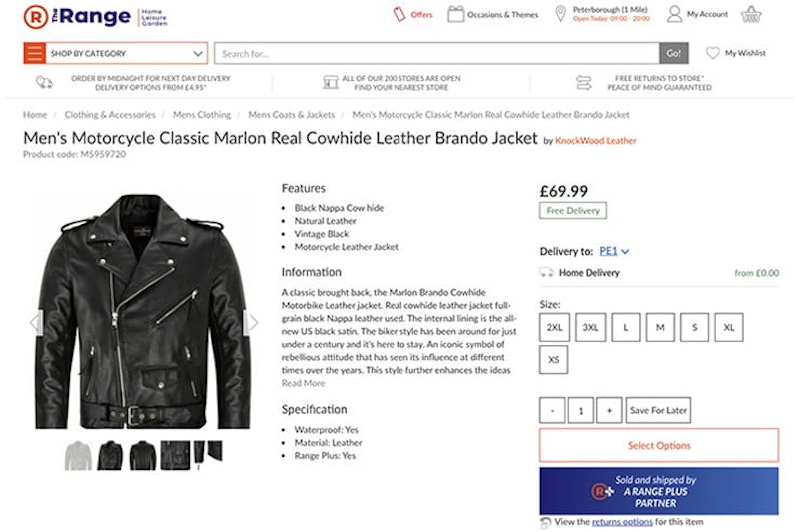The height and width of the screenshot is (532, 799).
Task: Go to Mens Clothing breadcrumb
Action: pos(201,115)
